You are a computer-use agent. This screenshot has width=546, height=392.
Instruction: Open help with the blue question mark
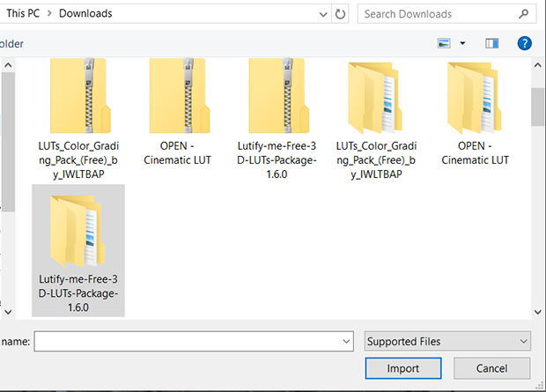pyautogui.click(x=524, y=43)
